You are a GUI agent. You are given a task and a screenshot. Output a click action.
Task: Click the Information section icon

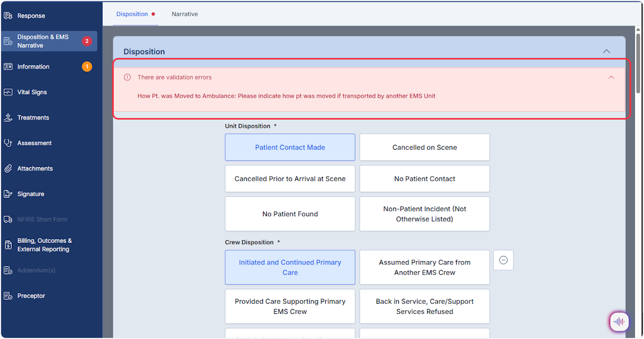point(8,67)
